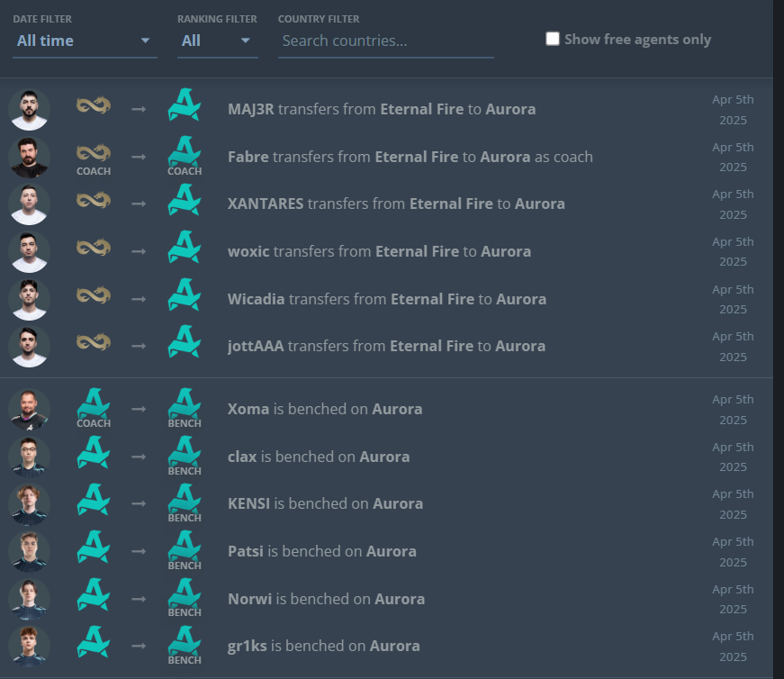Click jottAAA's player avatar
784x679 pixels.
pyautogui.click(x=29, y=347)
